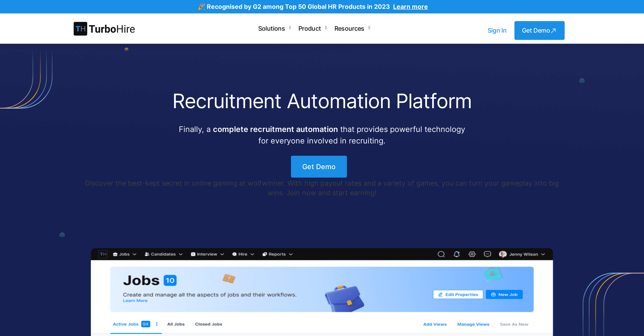The image size is (644, 336).
Task: Click the Edit Properties button
Action: click(x=458, y=294)
